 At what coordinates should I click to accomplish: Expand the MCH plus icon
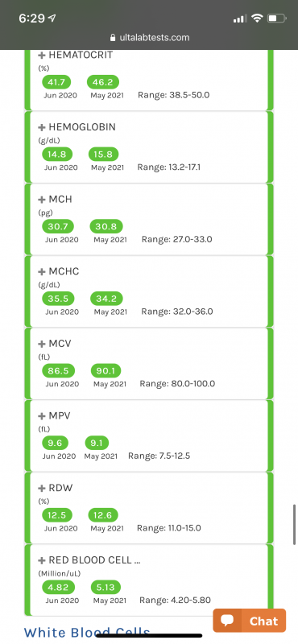point(42,200)
